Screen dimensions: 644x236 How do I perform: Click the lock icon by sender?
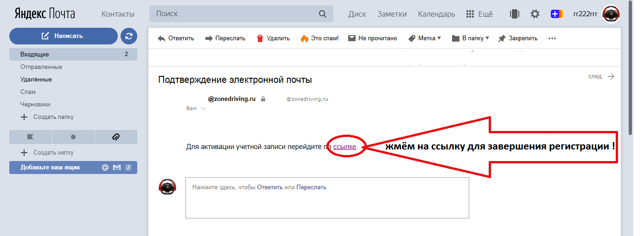point(263,99)
